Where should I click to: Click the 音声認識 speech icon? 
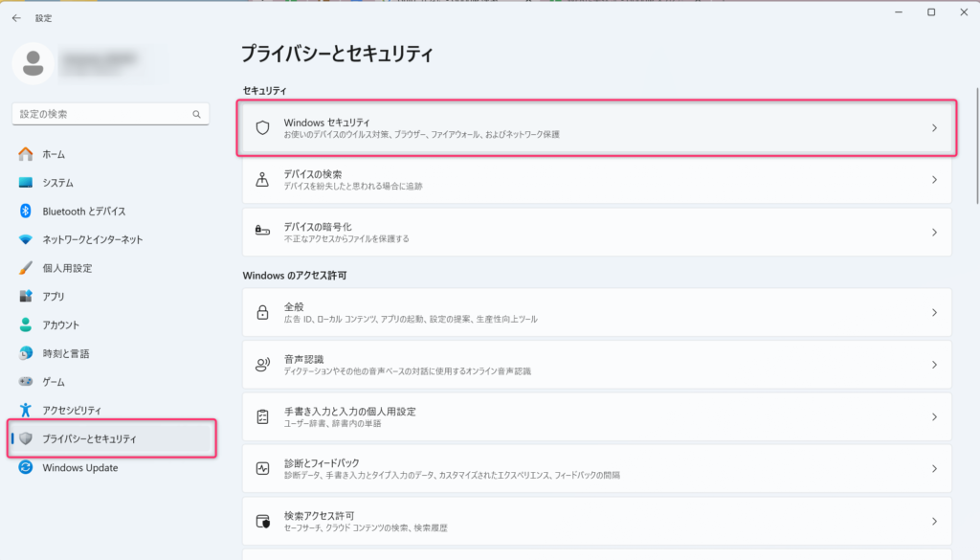[262, 365]
